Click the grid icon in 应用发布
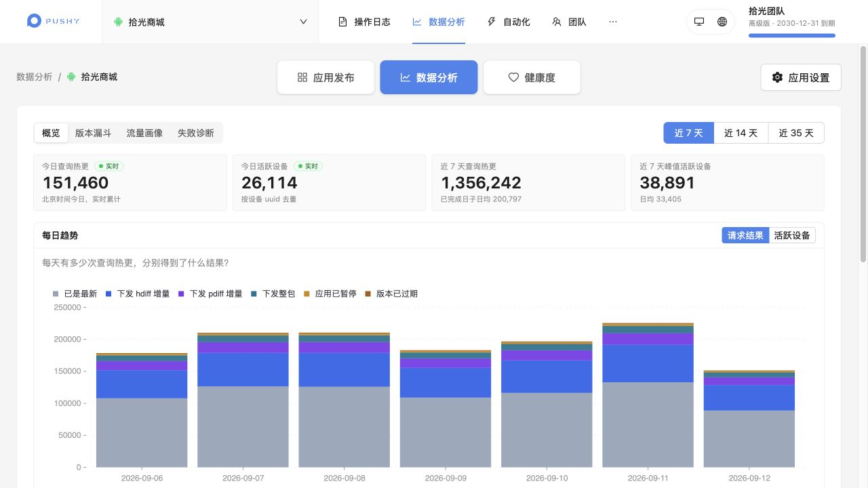 pos(302,77)
